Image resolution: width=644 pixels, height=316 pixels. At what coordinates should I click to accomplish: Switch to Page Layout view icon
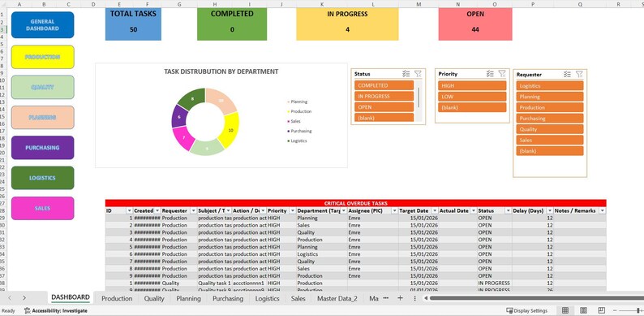583,310
